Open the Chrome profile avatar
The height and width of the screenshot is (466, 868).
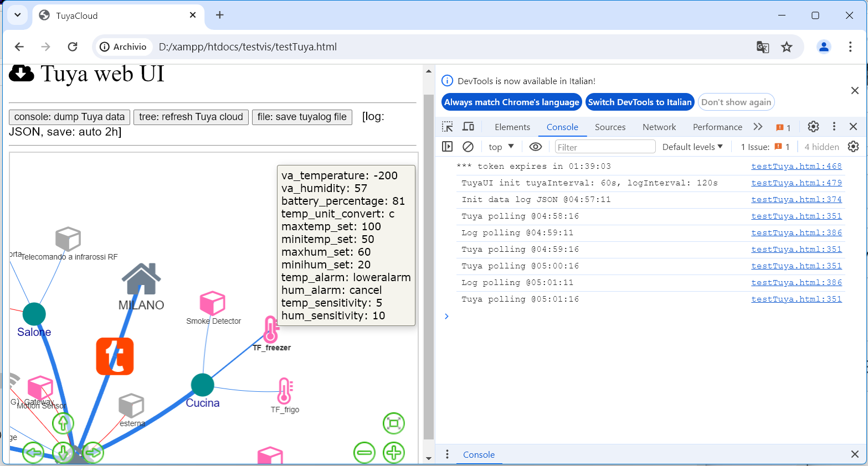(x=824, y=47)
